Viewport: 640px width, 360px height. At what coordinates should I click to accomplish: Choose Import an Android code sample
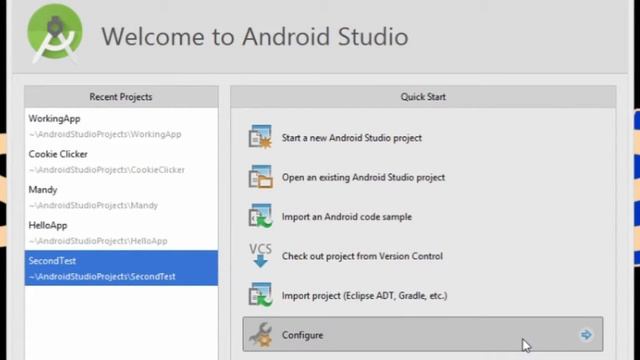347,217
